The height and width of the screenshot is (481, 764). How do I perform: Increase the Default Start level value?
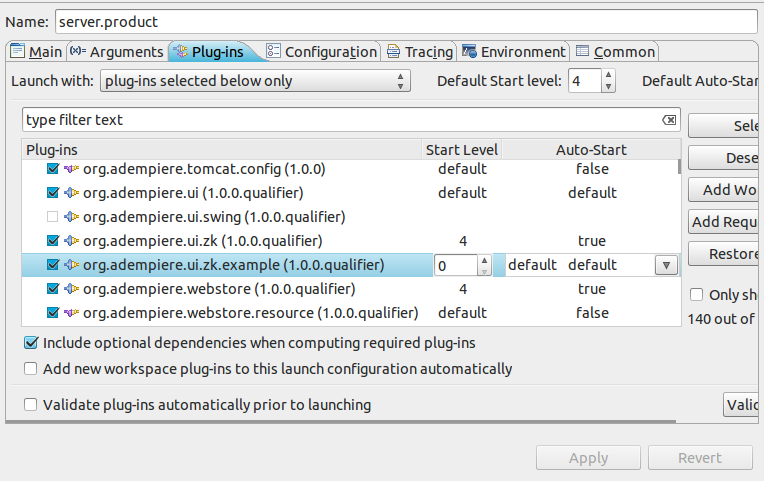[608, 75]
